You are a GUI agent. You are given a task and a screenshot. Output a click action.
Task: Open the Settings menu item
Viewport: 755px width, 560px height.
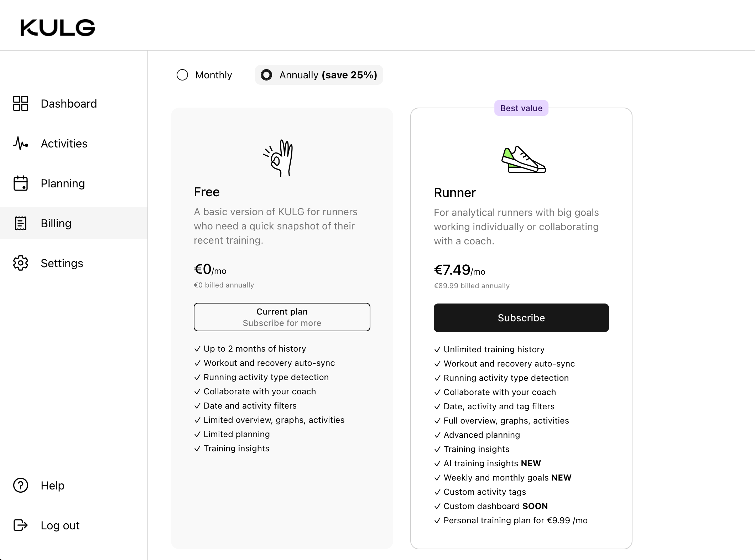click(x=62, y=263)
